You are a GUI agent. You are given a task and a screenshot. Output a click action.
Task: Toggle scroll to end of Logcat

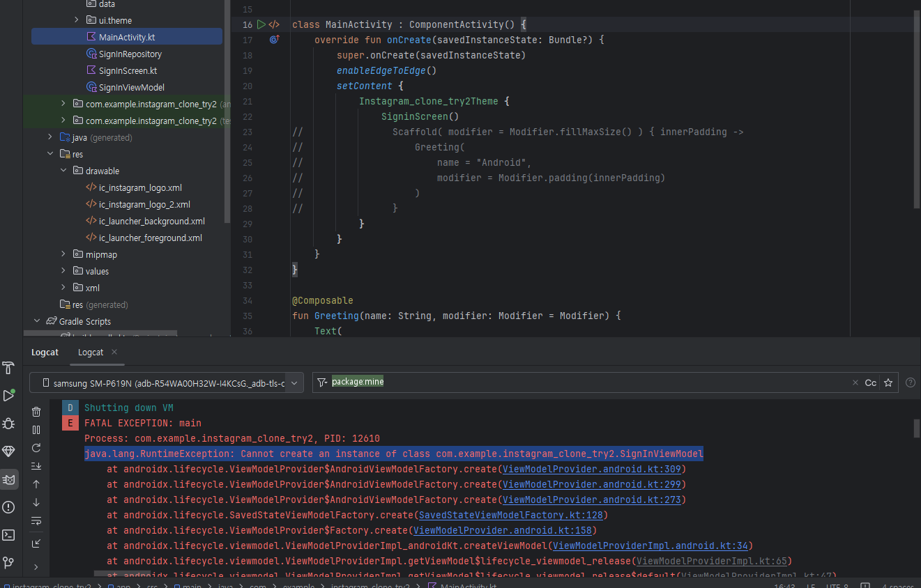click(36, 466)
